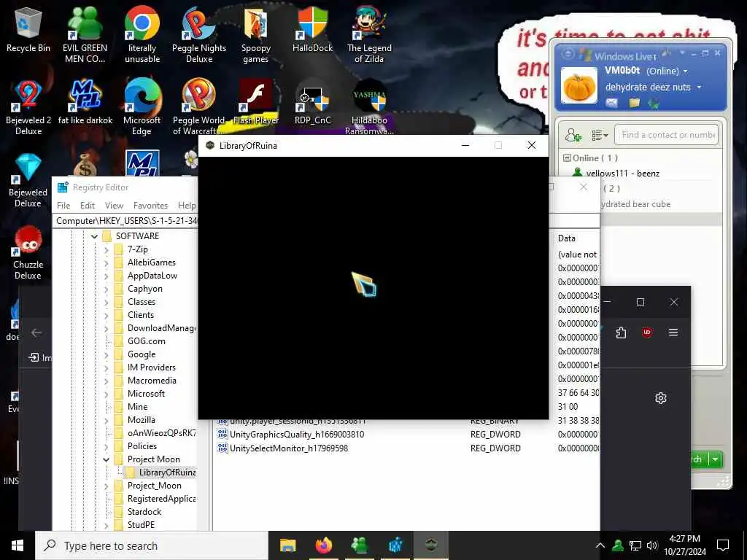This screenshot has height=560, width=747.
Task: Launch Bejeweled 2 Deluxe shortcut
Action: click(x=28, y=107)
